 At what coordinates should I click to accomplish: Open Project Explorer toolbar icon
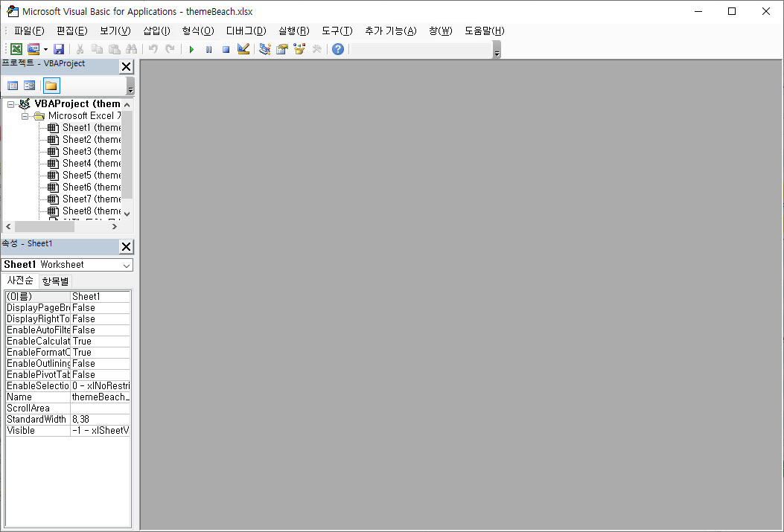coord(265,49)
